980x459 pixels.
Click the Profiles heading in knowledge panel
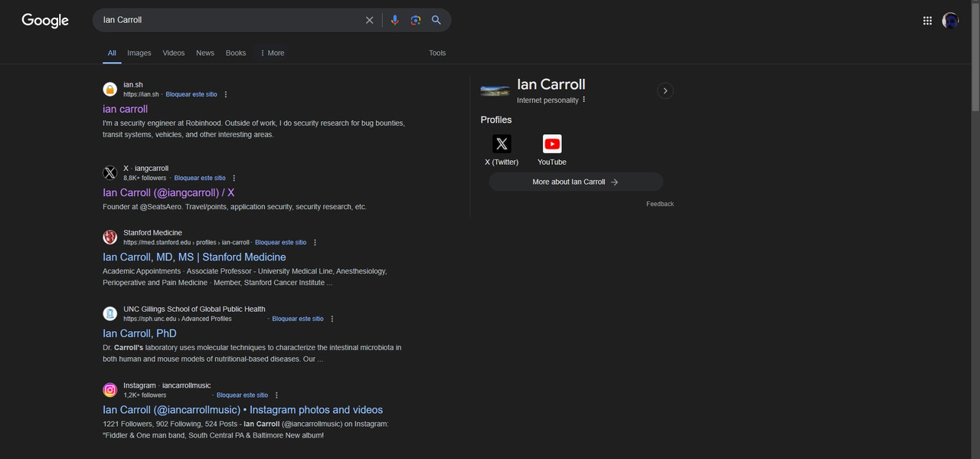(x=496, y=120)
